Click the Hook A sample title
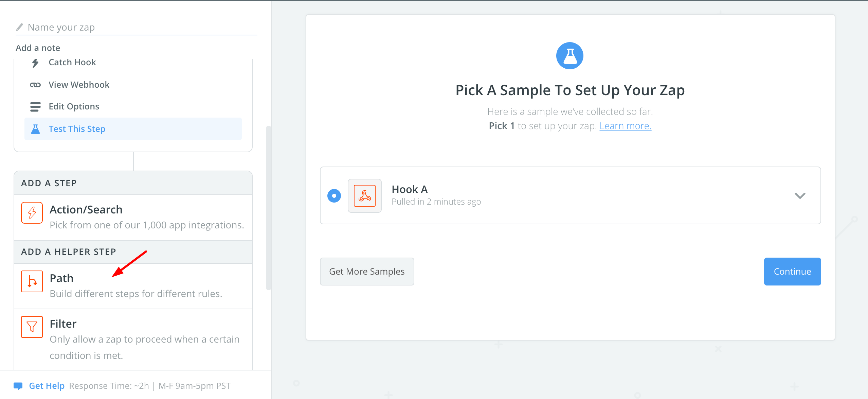The width and height of the screenshot is (868, 399). (x=410, y=189)
